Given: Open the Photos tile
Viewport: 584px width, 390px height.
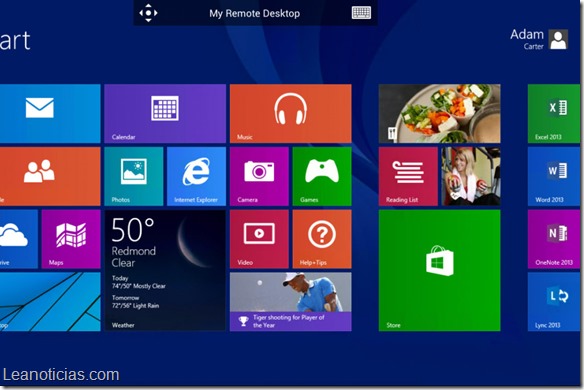Looking at the screenshot, I should [x=134, y=176].
